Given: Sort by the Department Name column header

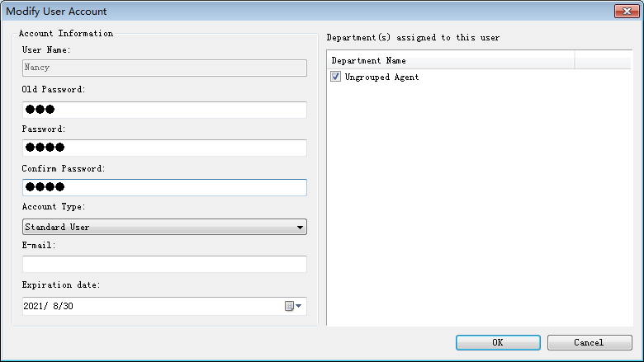Looking at the screenshot, I should tap(451, 61).
